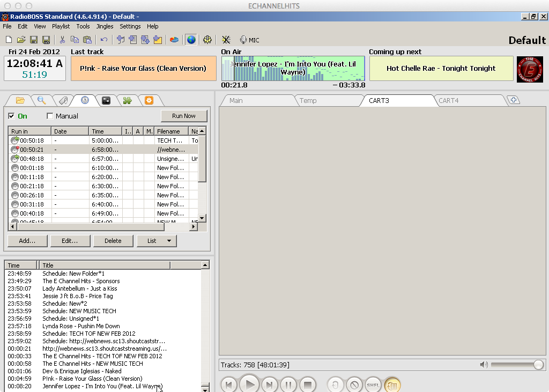Enable the Manual checkbox
549x392 pixels.
click(50, 116)
